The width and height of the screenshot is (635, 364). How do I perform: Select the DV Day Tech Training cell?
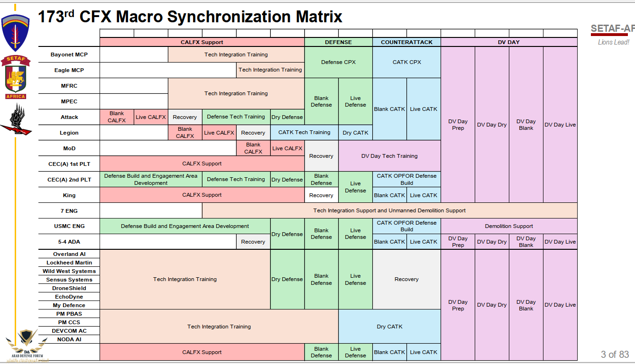[x=389, y=156]
